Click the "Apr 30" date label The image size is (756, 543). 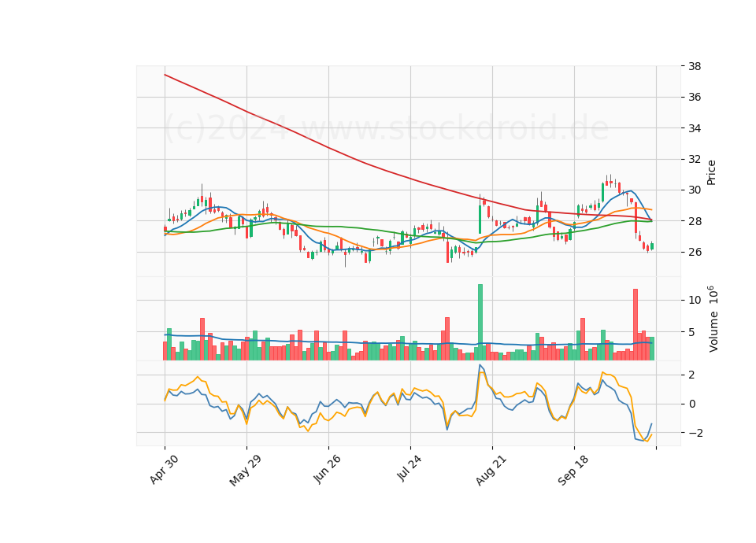coord(164,469)
